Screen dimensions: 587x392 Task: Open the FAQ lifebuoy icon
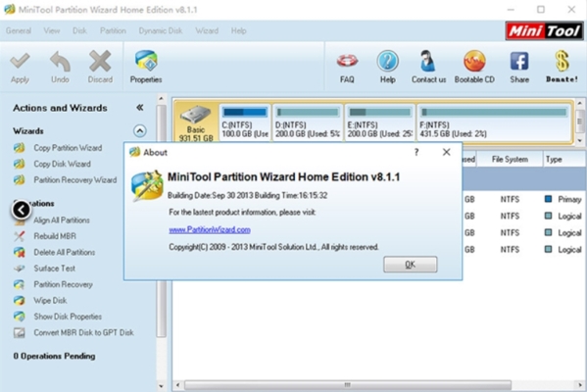pyautogui.click(x=347, y=61)
